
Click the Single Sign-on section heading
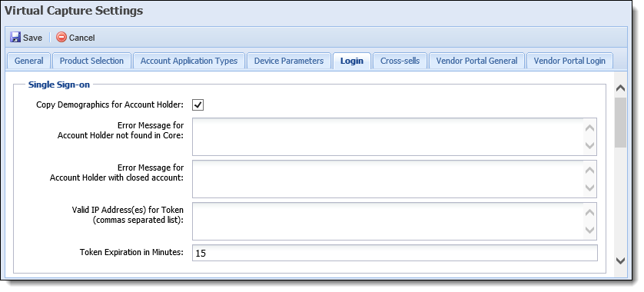59,85
